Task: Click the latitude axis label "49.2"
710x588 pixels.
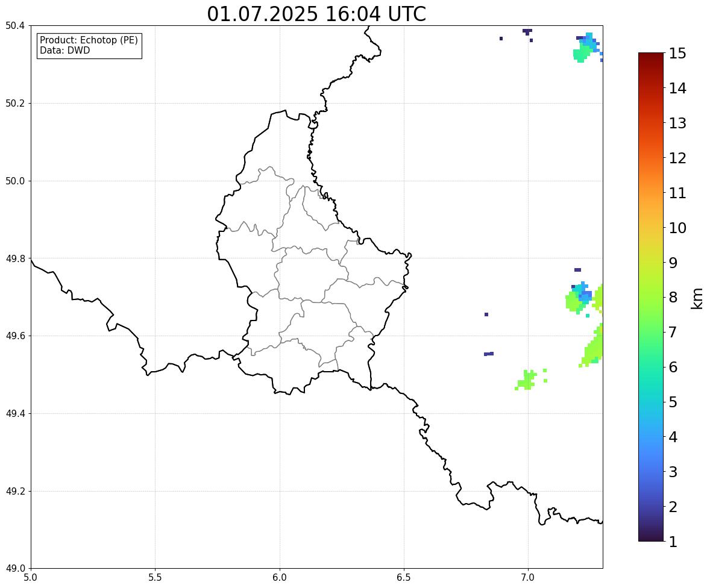Action: [14, 491]
